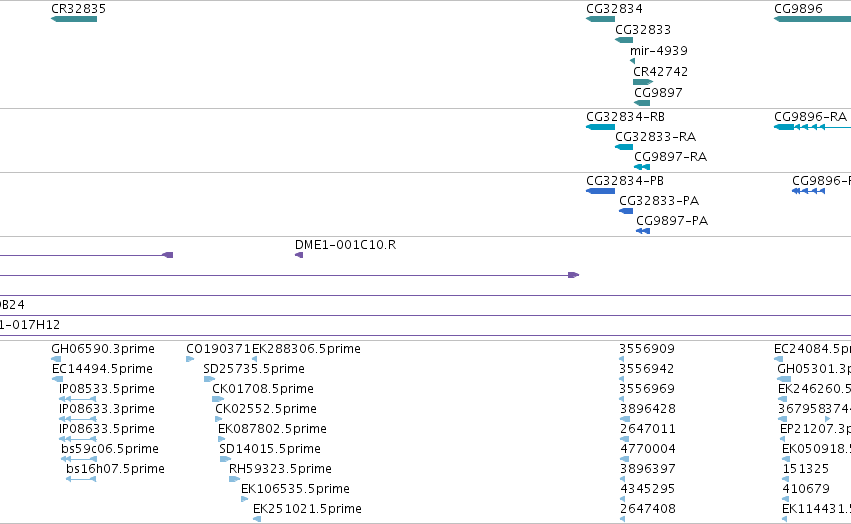This screenshot has height=524, width=851.
Task: Select the SD14015.5prime EST label
Action: click(270, 449)
